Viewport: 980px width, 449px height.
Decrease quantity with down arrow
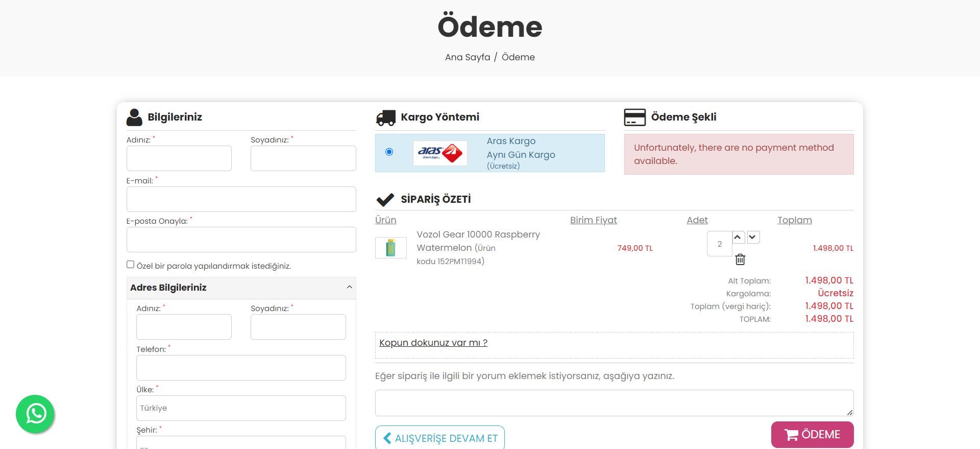coord(753,237)
